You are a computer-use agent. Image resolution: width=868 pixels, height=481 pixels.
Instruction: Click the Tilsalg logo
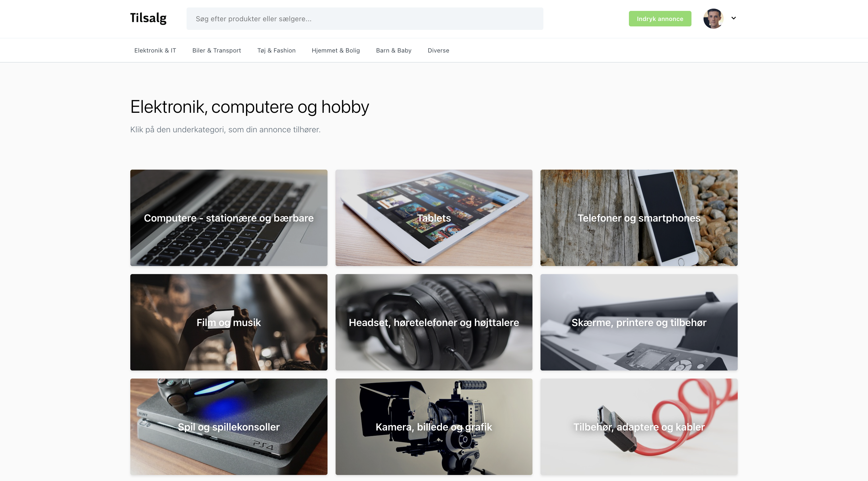pos(148,18)
